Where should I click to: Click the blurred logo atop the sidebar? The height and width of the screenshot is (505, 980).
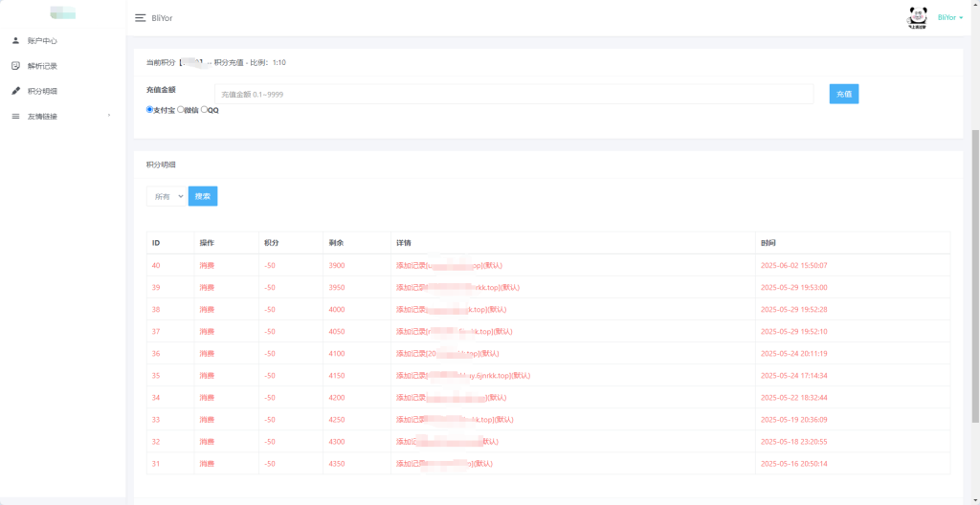(x=63, y=13)
